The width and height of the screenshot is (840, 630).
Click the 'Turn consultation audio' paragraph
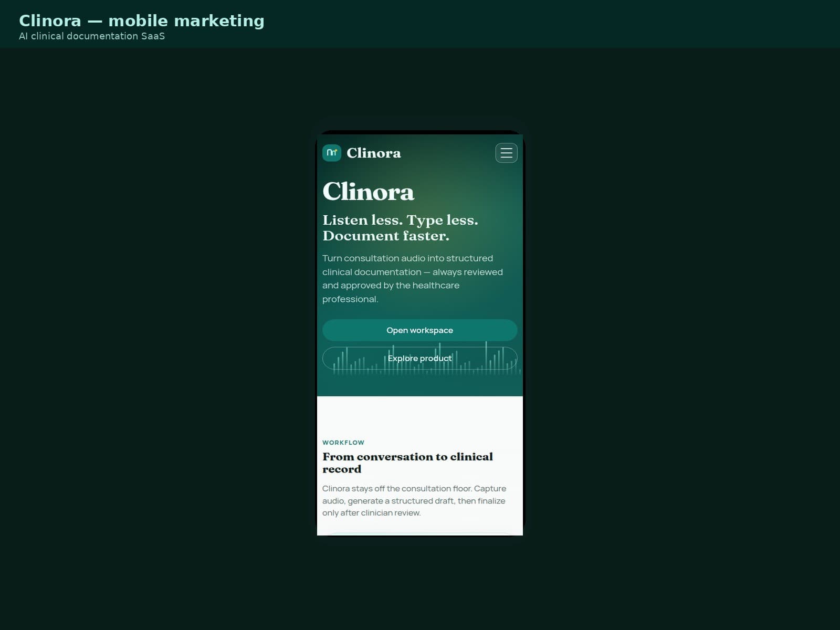(x=413, y=279)
